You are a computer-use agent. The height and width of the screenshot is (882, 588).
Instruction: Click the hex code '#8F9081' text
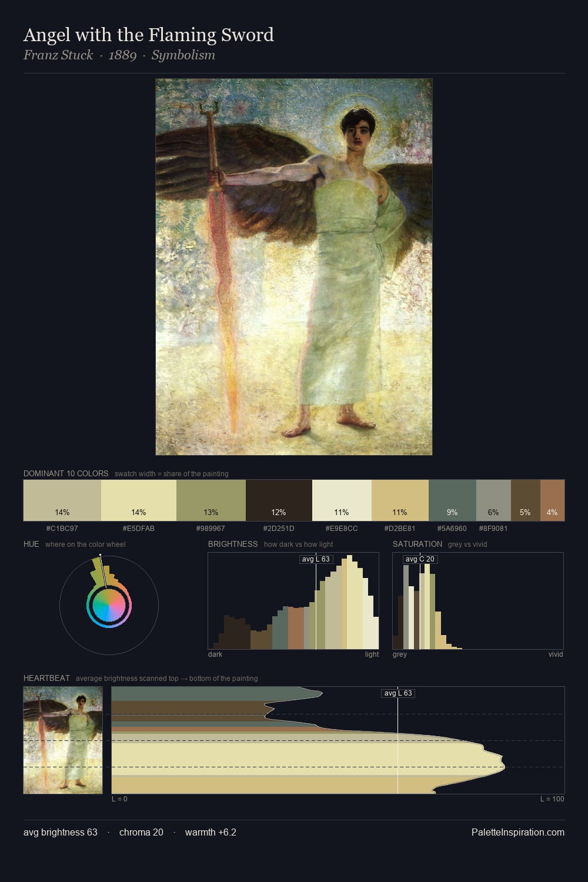coord(493,528)
